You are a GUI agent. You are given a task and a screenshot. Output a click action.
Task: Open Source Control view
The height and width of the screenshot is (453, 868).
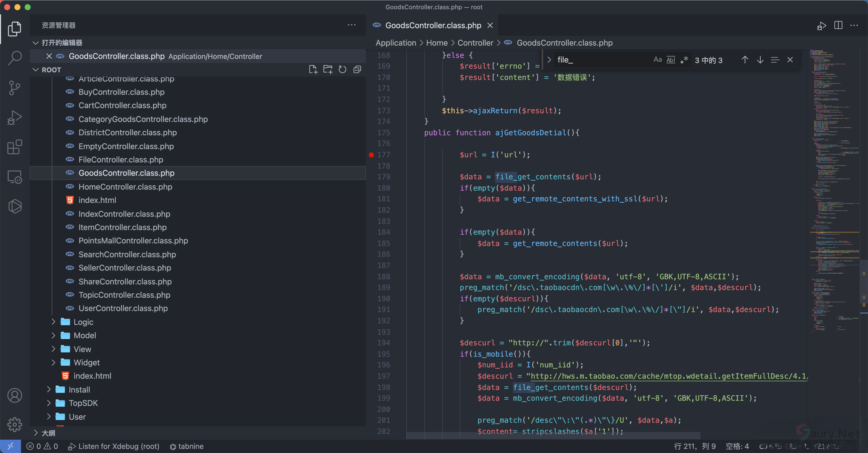point(15,88)
